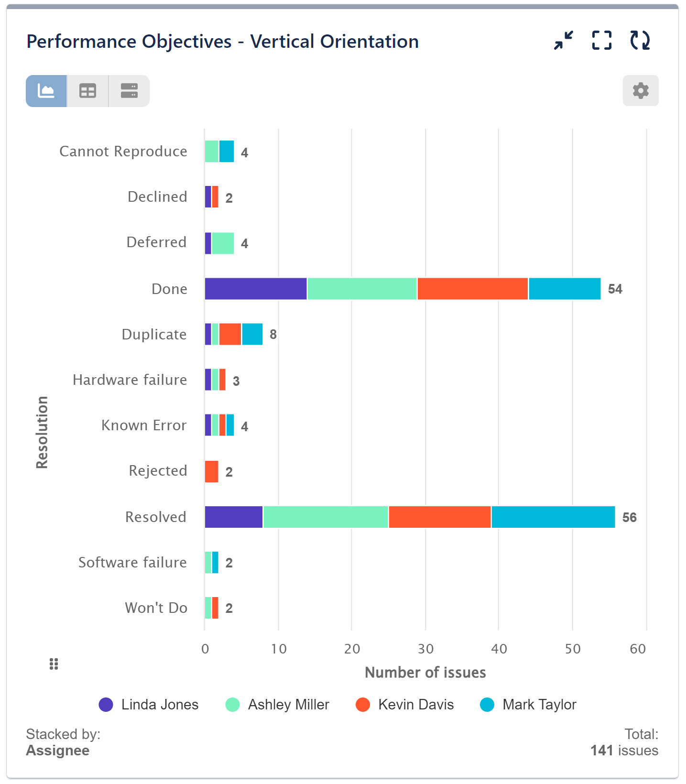Open the list view icon
686x784 pixels.
(128, 90)
